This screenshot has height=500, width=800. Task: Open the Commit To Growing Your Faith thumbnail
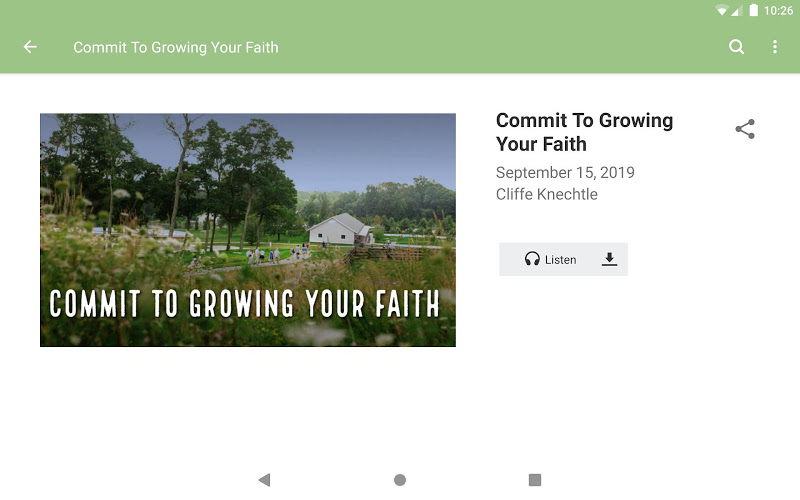pyautogui.click(x=248, y=230)
